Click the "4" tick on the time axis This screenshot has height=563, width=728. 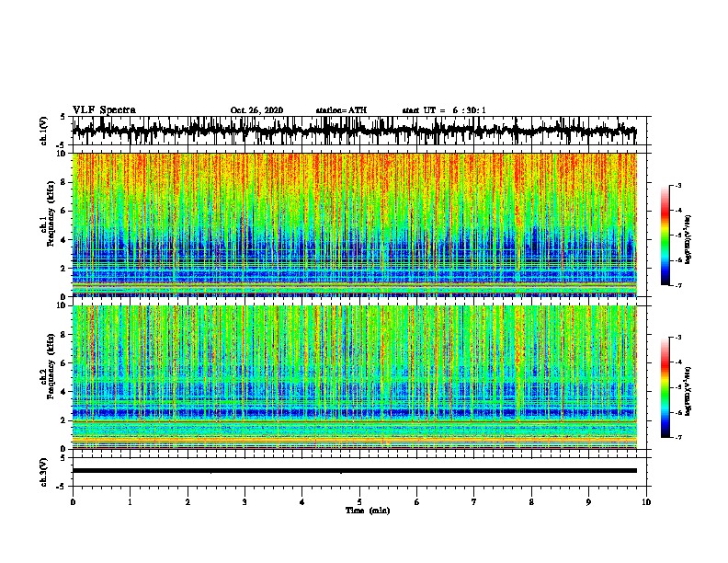coord(302,502)
